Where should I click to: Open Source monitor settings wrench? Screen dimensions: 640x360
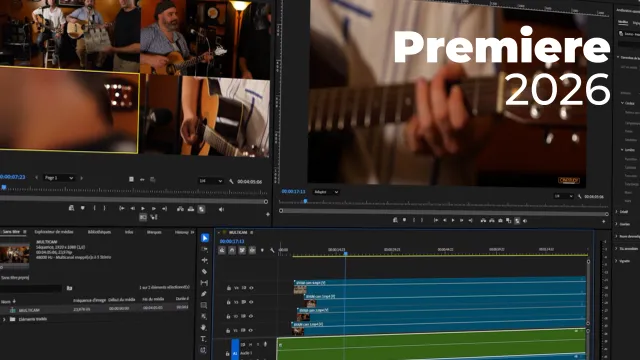(x=231, y=181)
